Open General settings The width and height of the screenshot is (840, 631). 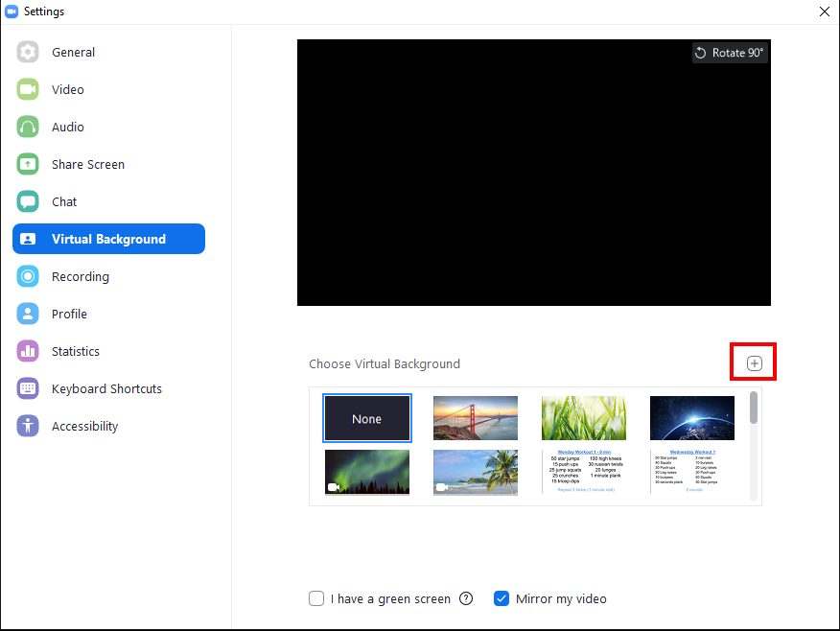[73, 52]
